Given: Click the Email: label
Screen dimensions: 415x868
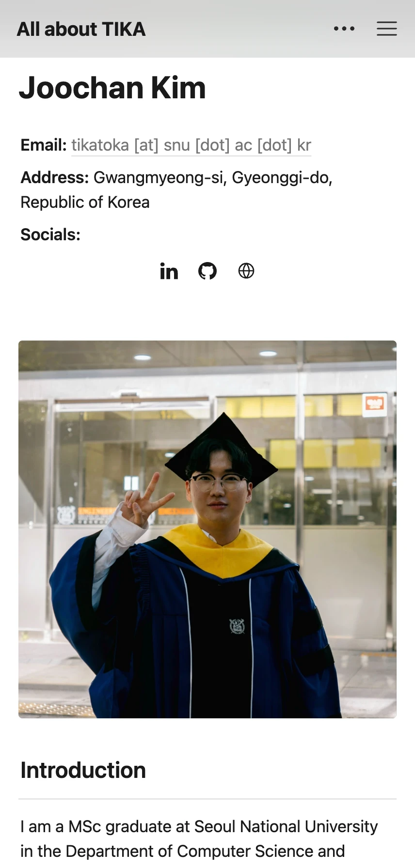Looking at the screenshot, I should [x=44, y=145].
